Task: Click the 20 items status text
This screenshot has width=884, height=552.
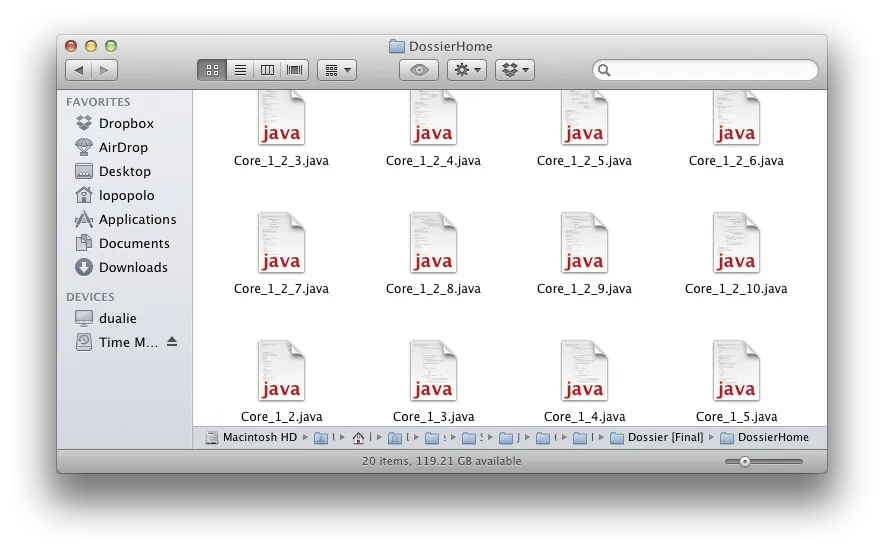Action: click(441, 461)
